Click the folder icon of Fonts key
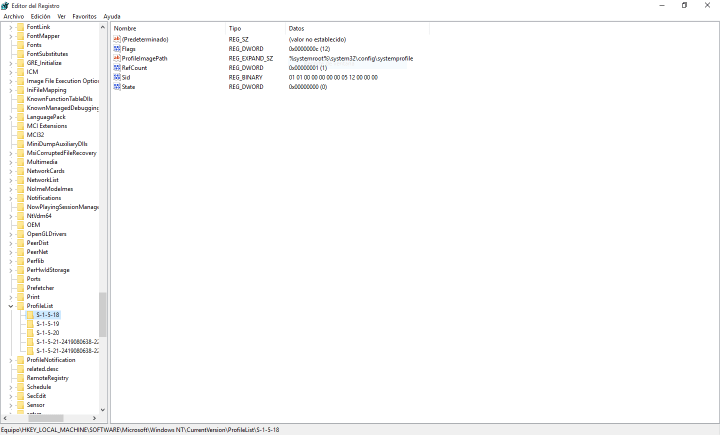 pyautogui.click(x=20, y=45)
